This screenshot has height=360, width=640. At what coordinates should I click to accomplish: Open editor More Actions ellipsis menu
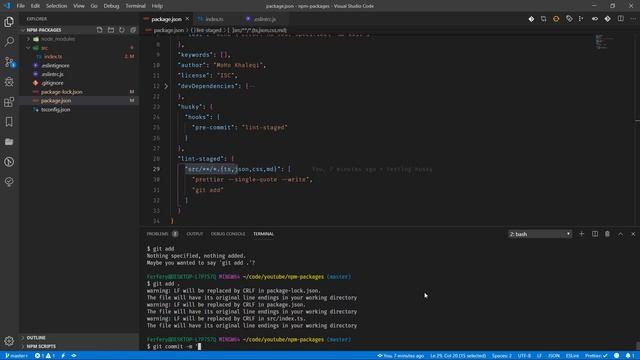(633, 19)
